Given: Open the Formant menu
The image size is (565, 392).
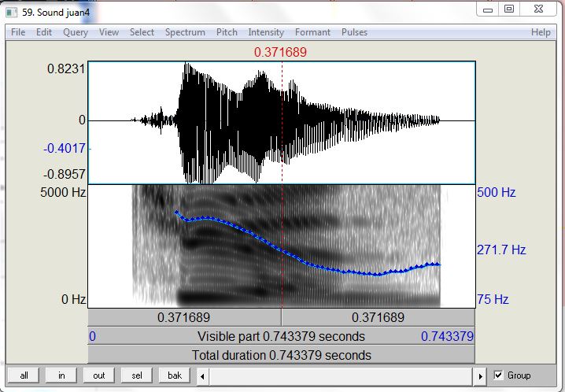Looking at the screenshot, I should pos(312,32).
